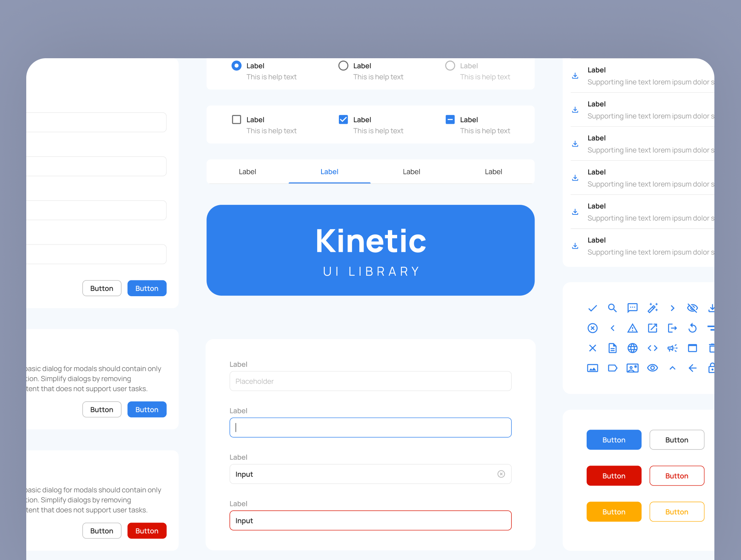Click the warning triangle icon

633,328
